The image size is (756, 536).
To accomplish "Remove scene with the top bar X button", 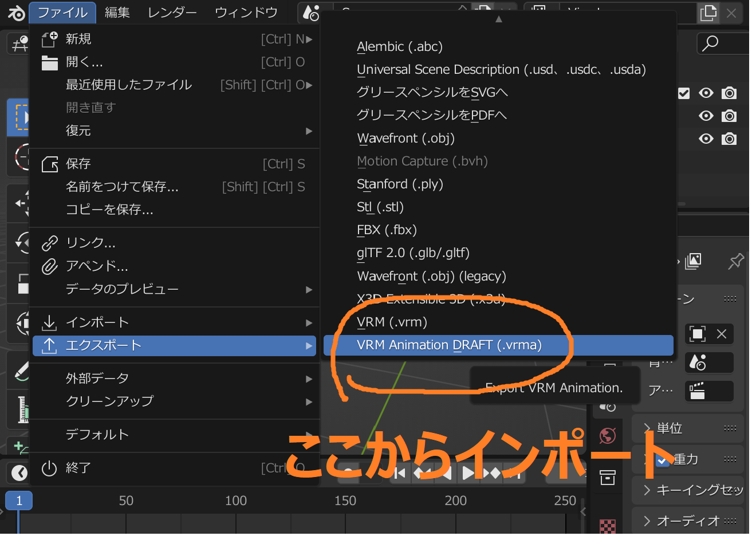I will tap(731, 13).
